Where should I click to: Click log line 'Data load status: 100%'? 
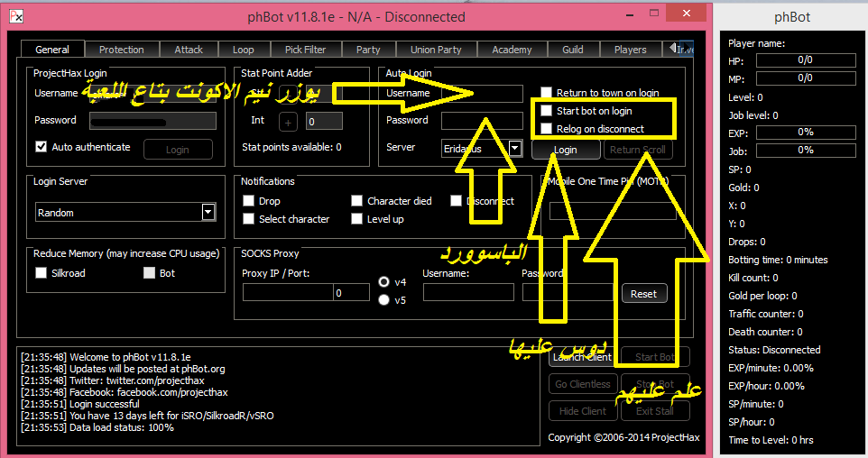[x=97, y=427]
